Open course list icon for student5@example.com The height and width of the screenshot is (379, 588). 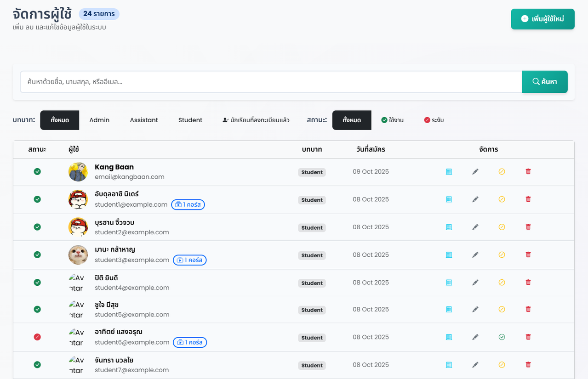[x=449, y=309]
